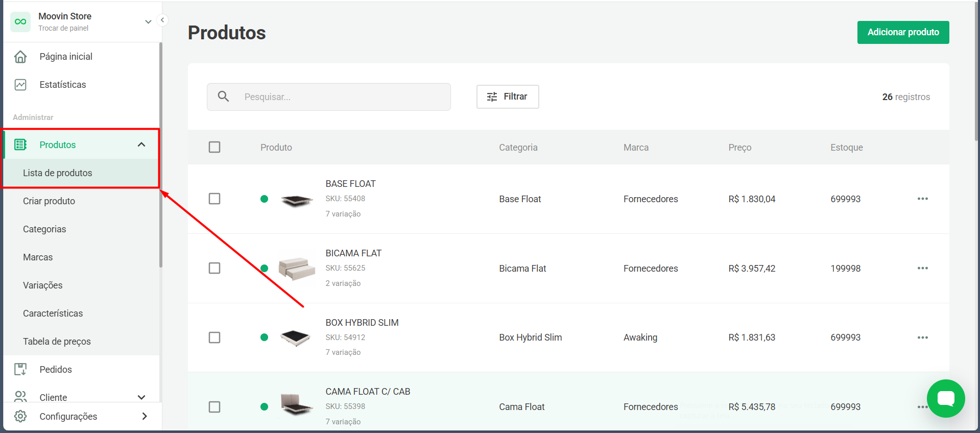Click the BICAMA FLAT product thumbnail

pyautogui.click(x=297, y=269)
